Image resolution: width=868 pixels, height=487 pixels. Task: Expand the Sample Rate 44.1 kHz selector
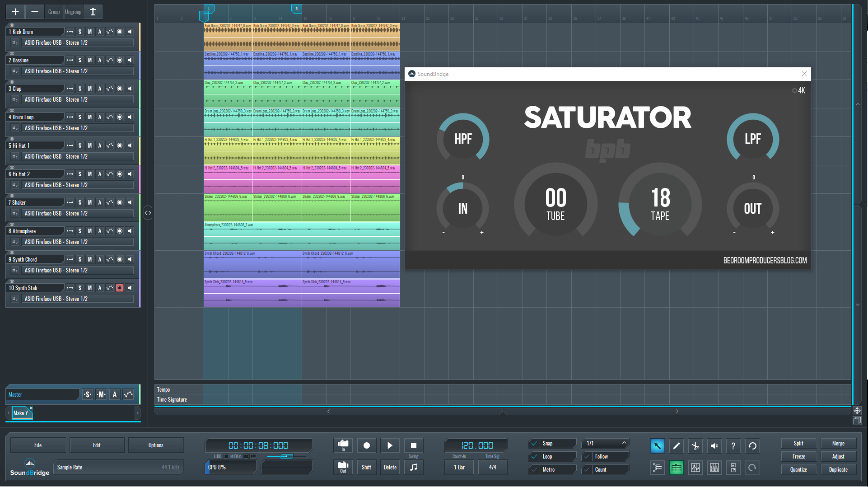118,467
